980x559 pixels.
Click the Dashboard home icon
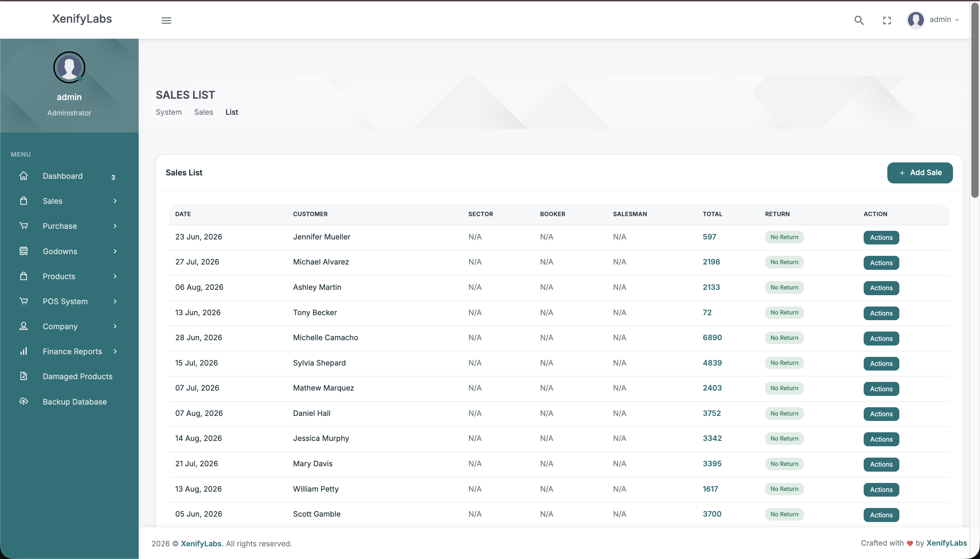click(23, 176)
